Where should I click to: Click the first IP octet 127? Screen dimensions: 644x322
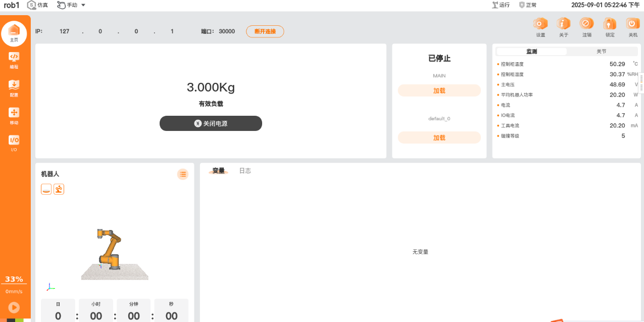[x=64, y=31]
